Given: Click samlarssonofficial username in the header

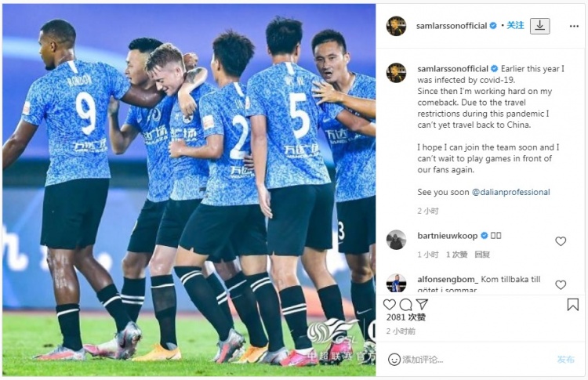Looking at the screenshot, I should pyautogui.click(x=452, y=26).
